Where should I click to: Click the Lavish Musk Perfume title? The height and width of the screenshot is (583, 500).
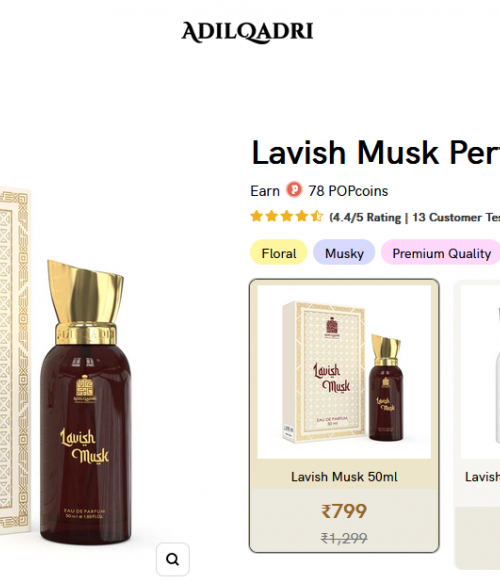[375, 153]
